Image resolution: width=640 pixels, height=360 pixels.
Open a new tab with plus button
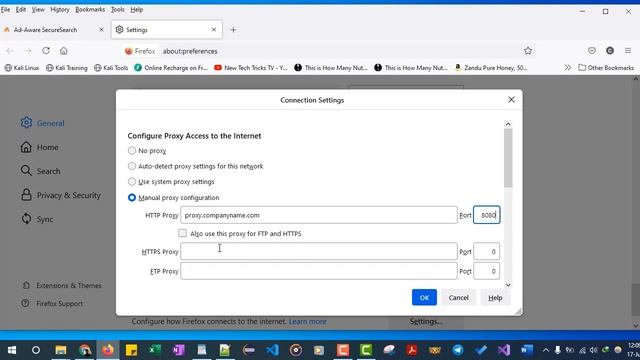click(x=233, y=30)
